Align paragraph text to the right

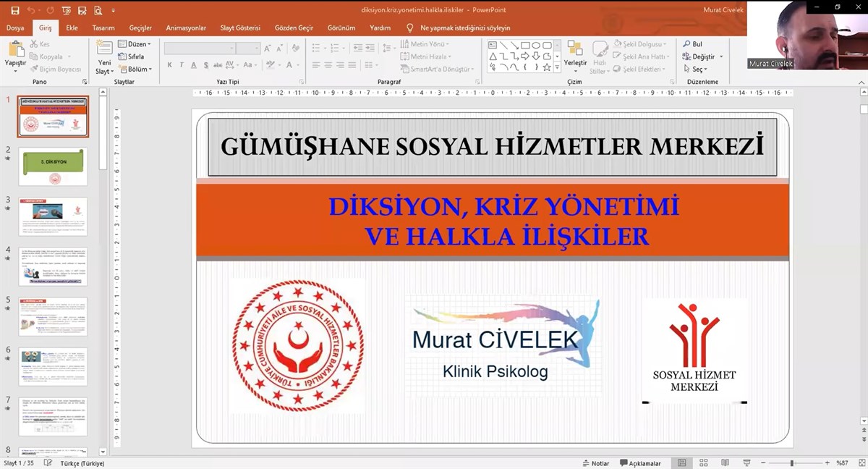click(341, 65)
